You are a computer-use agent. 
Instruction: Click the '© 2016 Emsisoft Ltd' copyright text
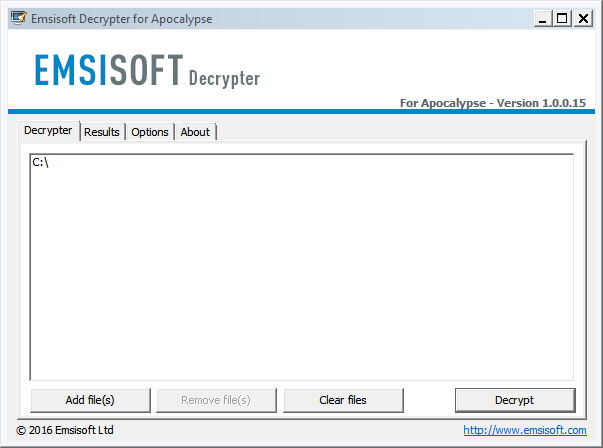tap(65, 430)
